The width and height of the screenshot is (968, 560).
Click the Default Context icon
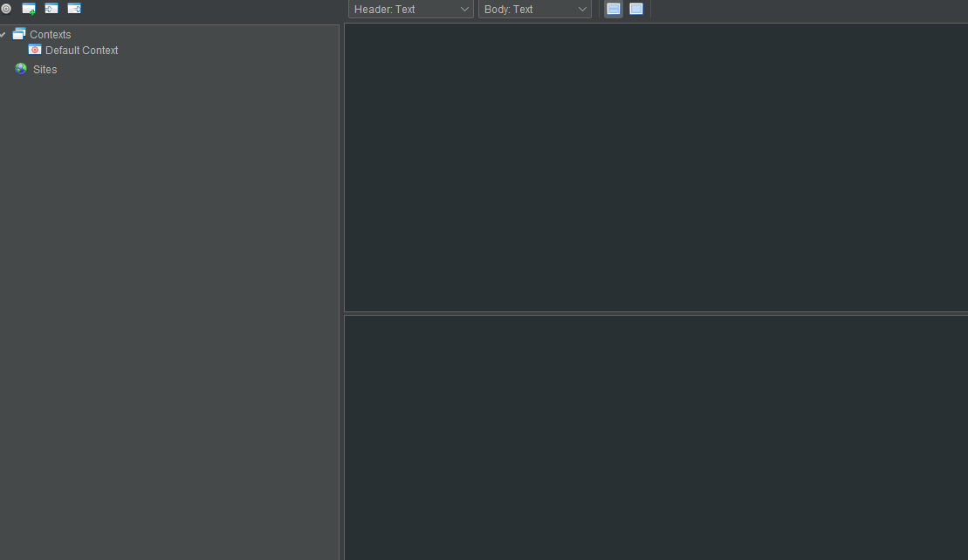[x=34, y=50]
